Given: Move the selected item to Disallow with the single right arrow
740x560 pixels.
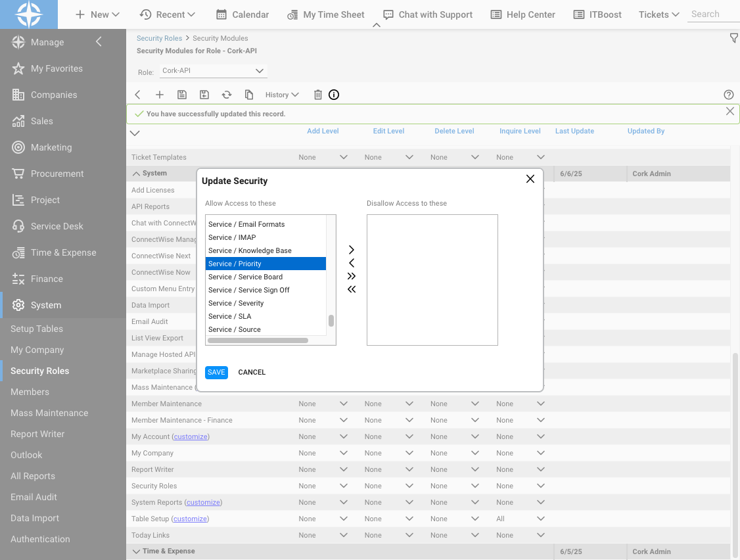Looking at the screenshot, I should (x=351, y=250).
